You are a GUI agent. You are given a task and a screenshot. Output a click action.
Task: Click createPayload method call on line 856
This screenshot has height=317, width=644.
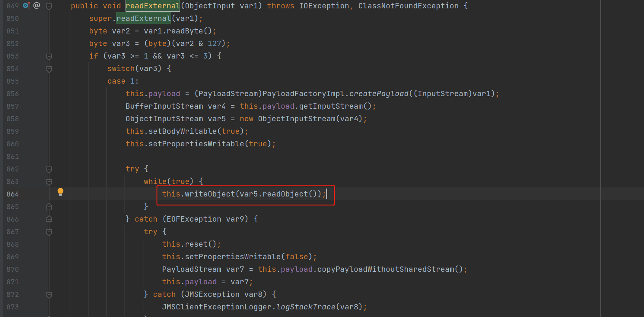pos(379,94)
